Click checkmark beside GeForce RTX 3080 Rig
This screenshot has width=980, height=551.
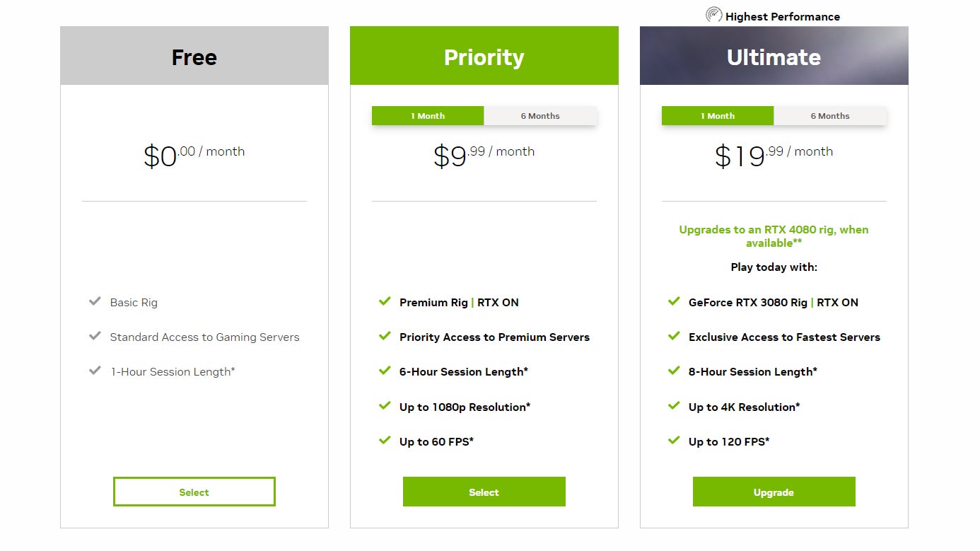point(674,301)
